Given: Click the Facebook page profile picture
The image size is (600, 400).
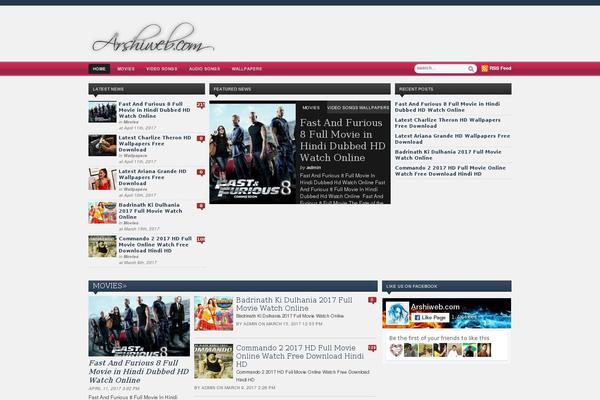Looking at the screenshot, I should [x=397, y=313].
